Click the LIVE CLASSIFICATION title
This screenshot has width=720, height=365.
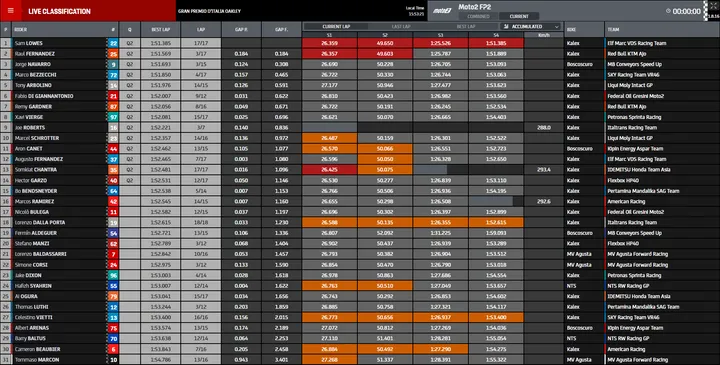[x=59, y=11]
